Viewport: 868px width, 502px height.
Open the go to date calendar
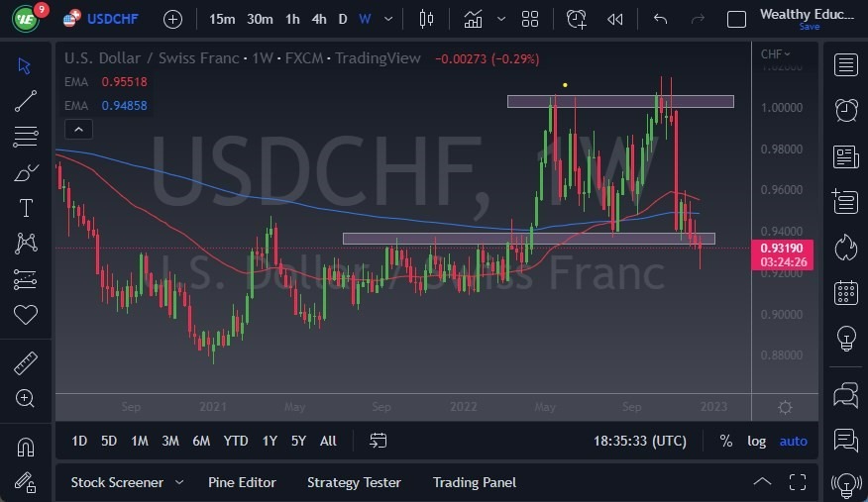(379, 441)
